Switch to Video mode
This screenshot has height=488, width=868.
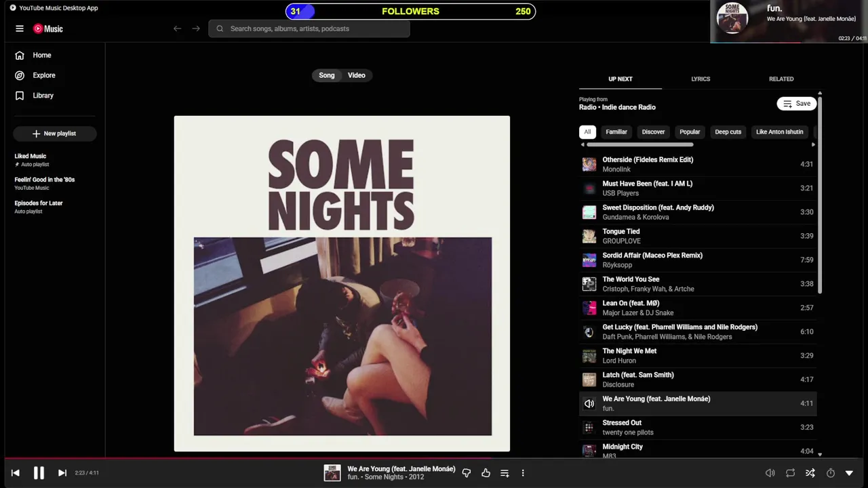pyautogui.click(x=357, y=75)
